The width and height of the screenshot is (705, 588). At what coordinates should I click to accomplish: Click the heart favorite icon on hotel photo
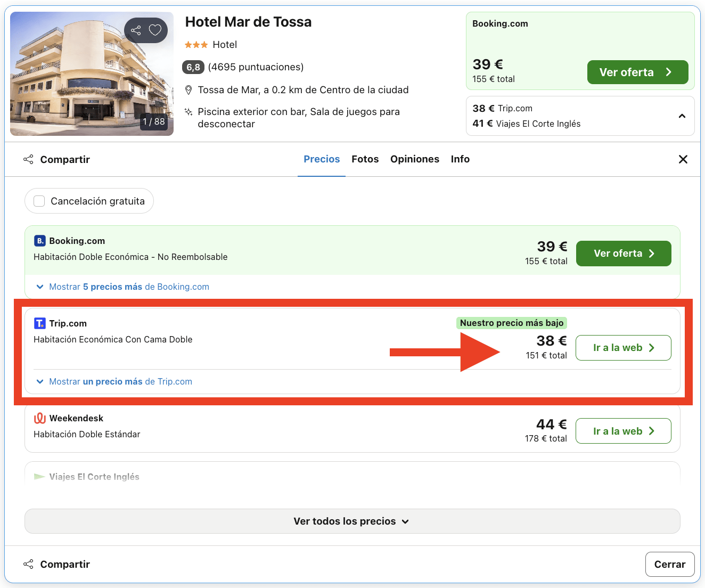click(155, 30)
